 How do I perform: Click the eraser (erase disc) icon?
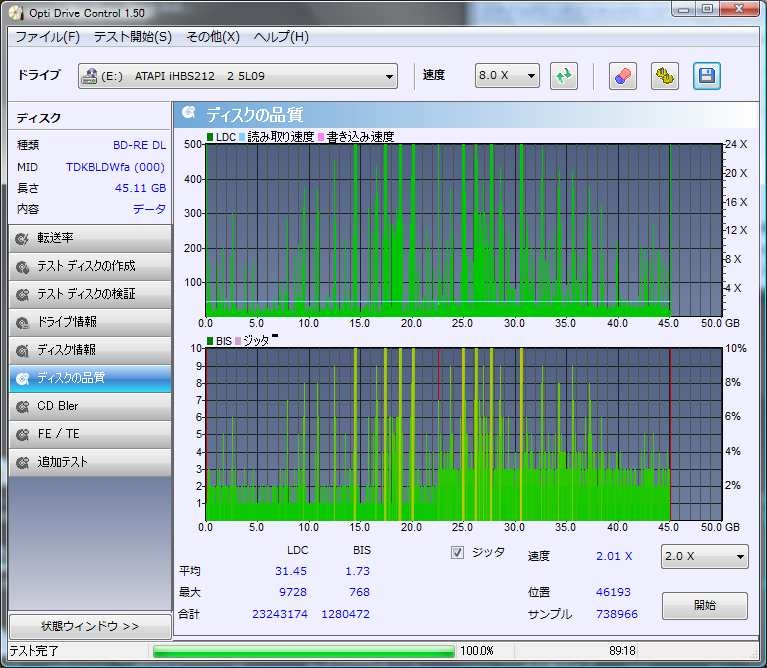(x=622, y=76)
